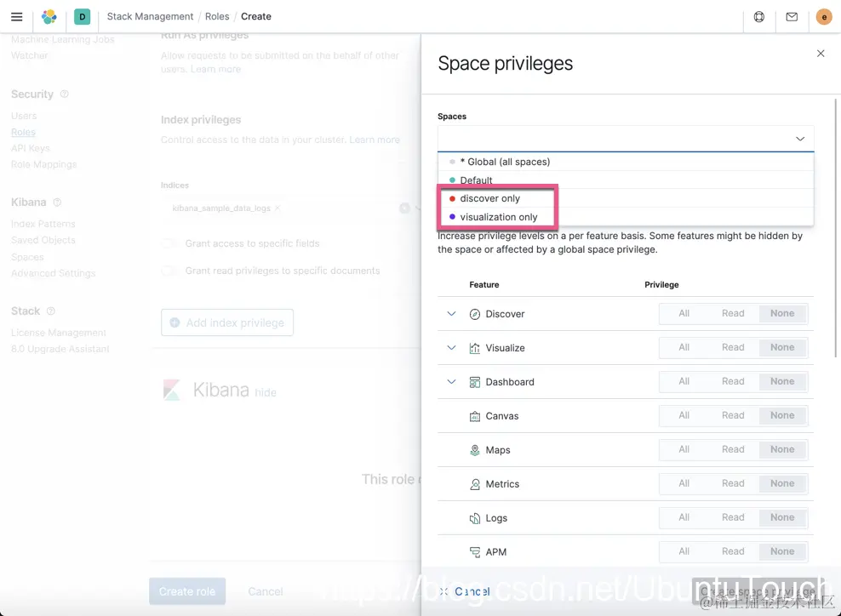Select the 'discover only' space option
Image resolution: width=841 pixels, height=616 pixels.
tap(626, 198)
